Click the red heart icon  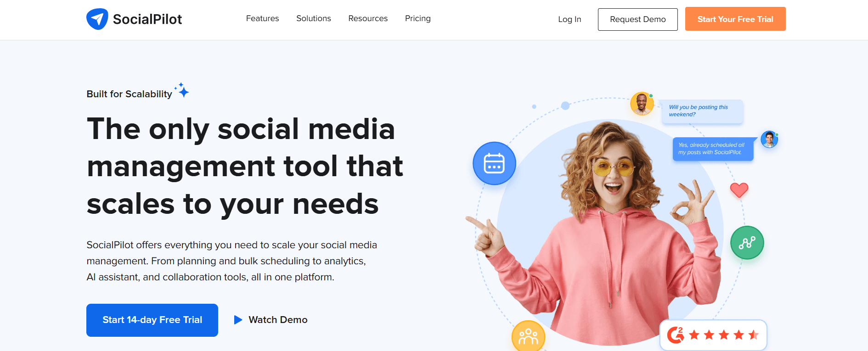(739, 190)
